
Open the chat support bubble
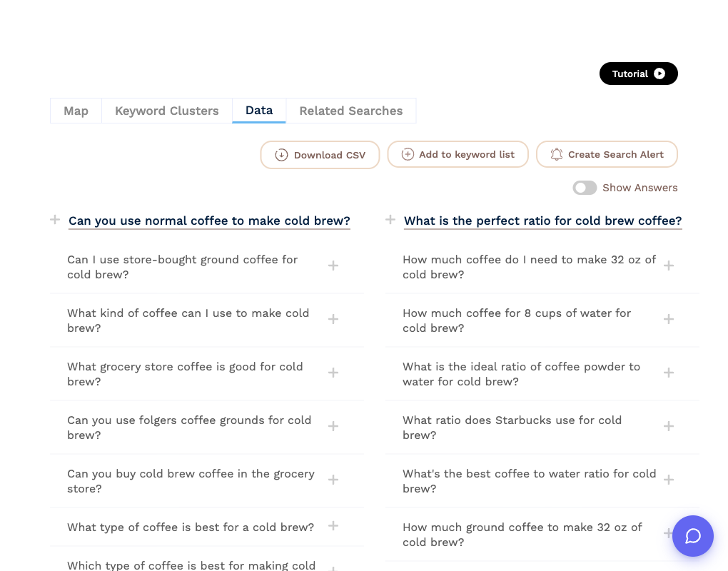pyautogui.click(x=693, y=536)
